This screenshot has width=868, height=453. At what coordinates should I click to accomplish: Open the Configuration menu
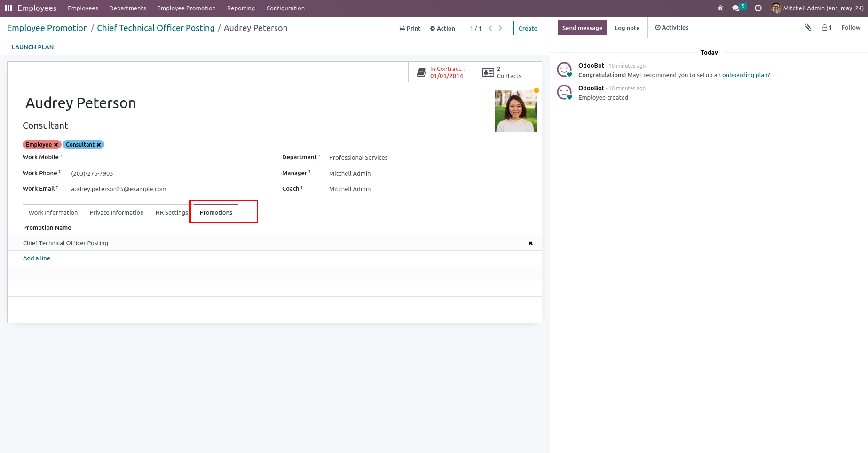[x=285, y=8]
